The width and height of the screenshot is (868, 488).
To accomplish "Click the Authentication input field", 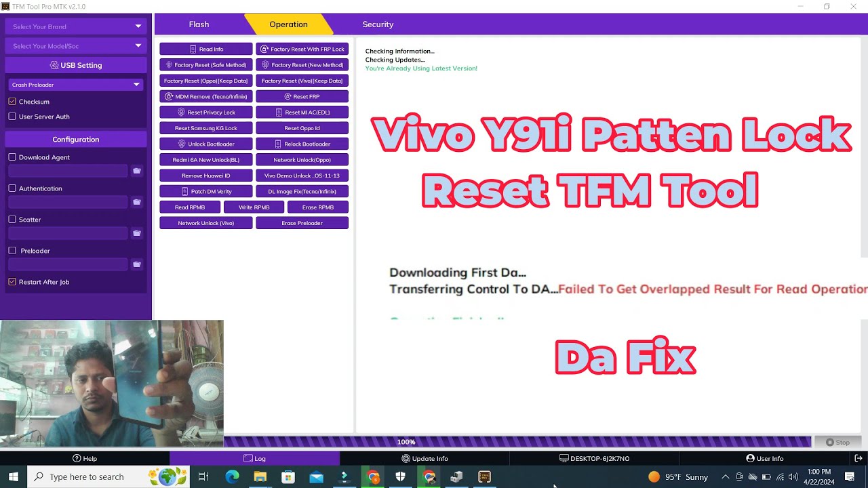I will 67,201.
